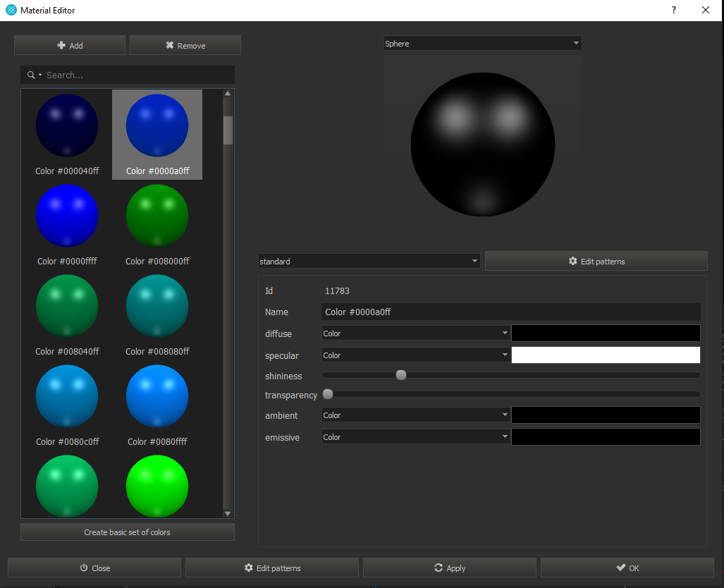Edit the material Name field

[x=510, y=312]
